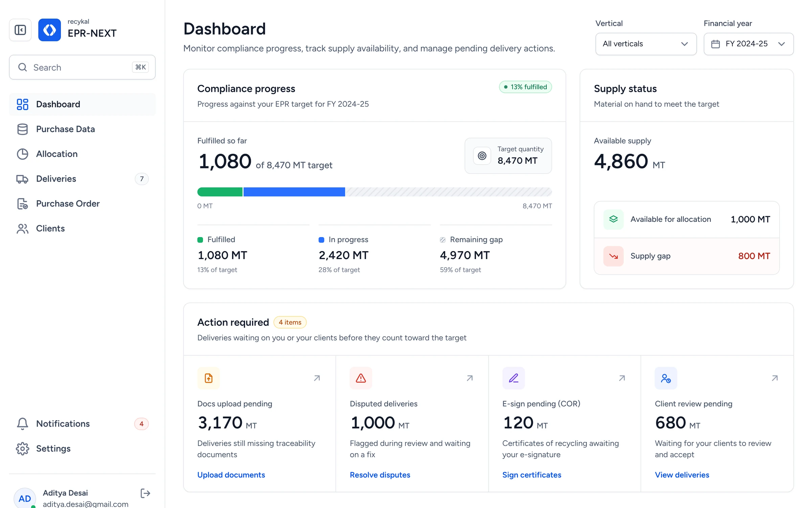Image resolution: width=812 pixels, height=508 pixels.
Task: Go to Purchase Data in sidebar
Action: click(x=82, y=129)
